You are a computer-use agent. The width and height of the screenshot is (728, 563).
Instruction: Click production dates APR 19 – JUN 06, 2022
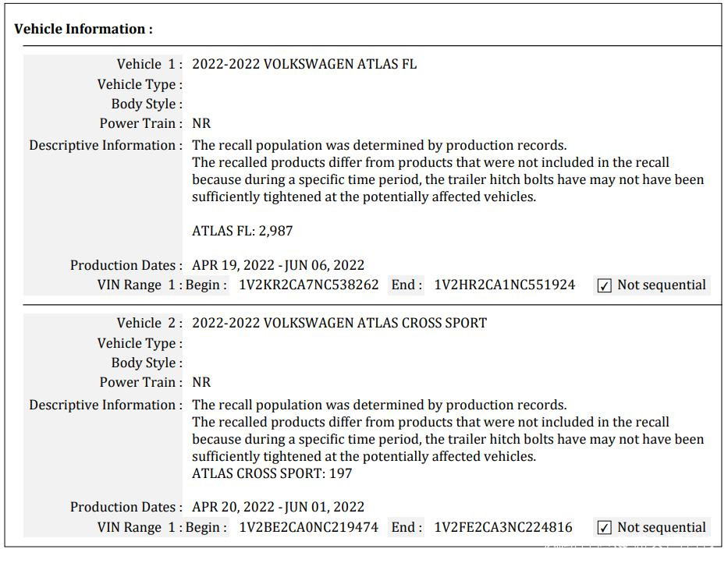(278, 265)
